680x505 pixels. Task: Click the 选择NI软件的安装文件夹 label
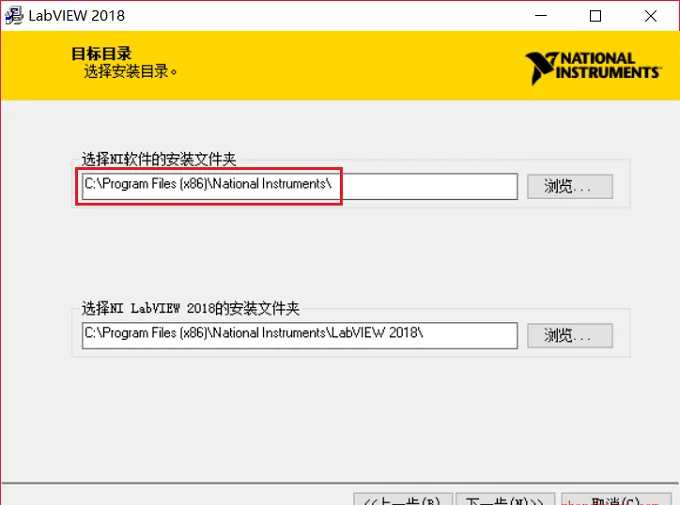[x=159, y=159]
